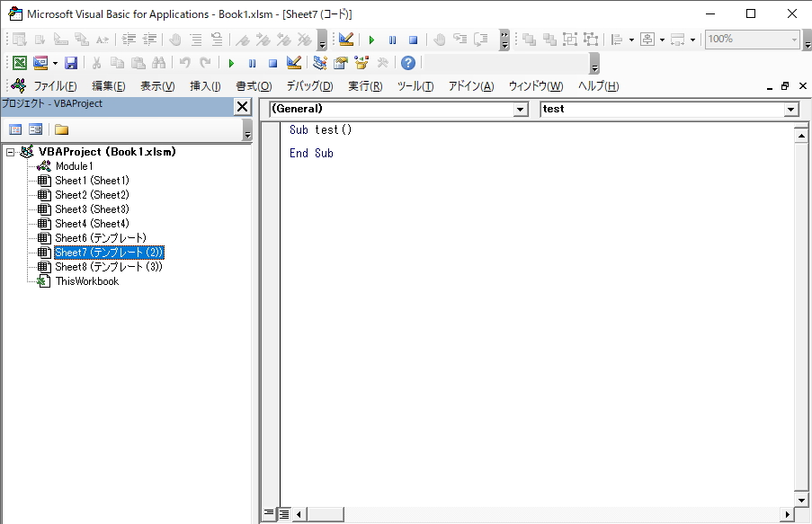
Task: Open the 実行(R) menu
Action: [365, 86]
